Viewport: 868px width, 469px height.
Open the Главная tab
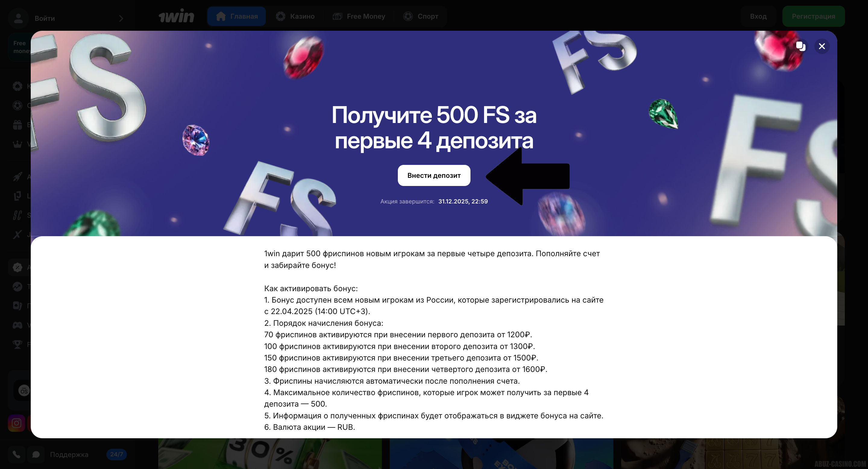coord(237,16)
